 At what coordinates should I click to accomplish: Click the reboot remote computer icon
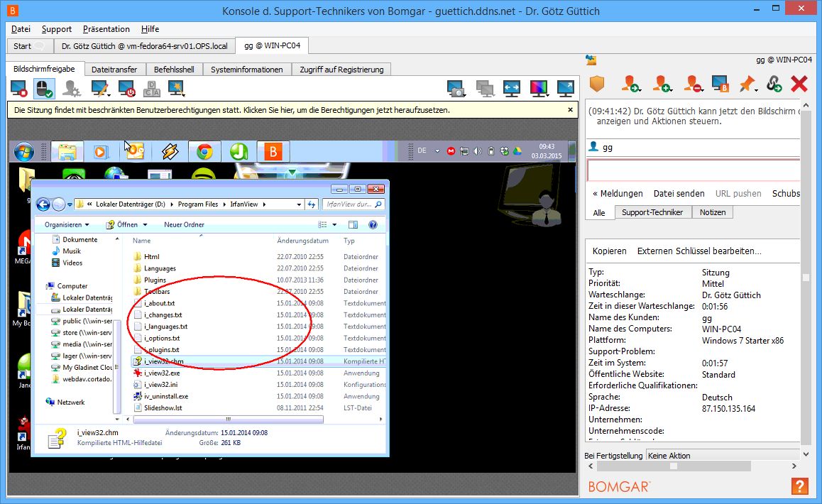coord(127,88)
